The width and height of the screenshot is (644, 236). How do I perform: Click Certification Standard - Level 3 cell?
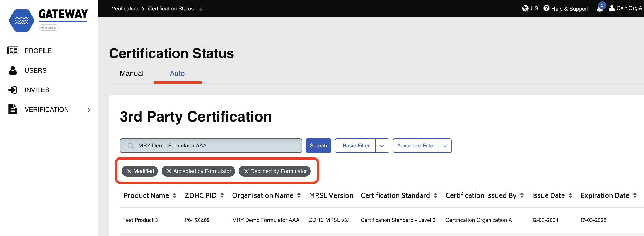pyautogui.click(x=398, y=220)
